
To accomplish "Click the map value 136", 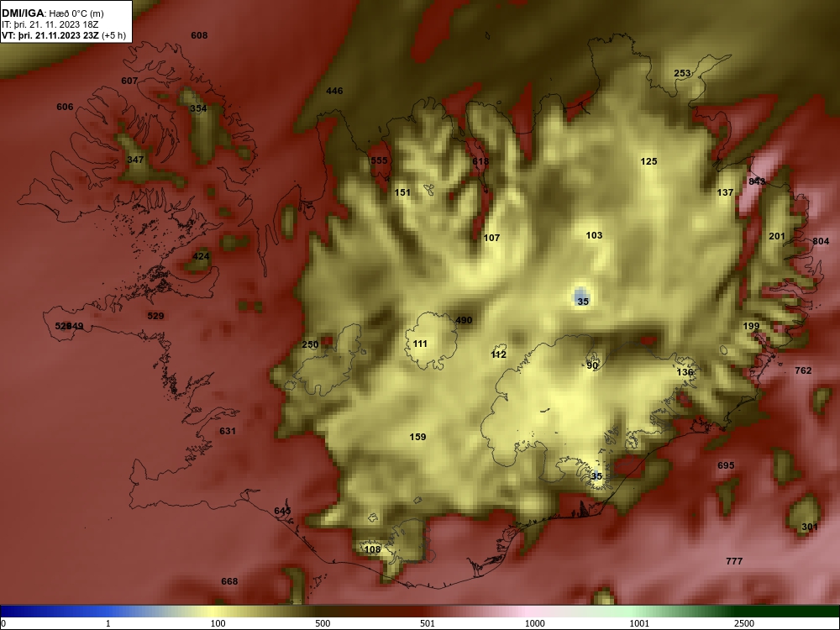I will (x=685, y=372).
